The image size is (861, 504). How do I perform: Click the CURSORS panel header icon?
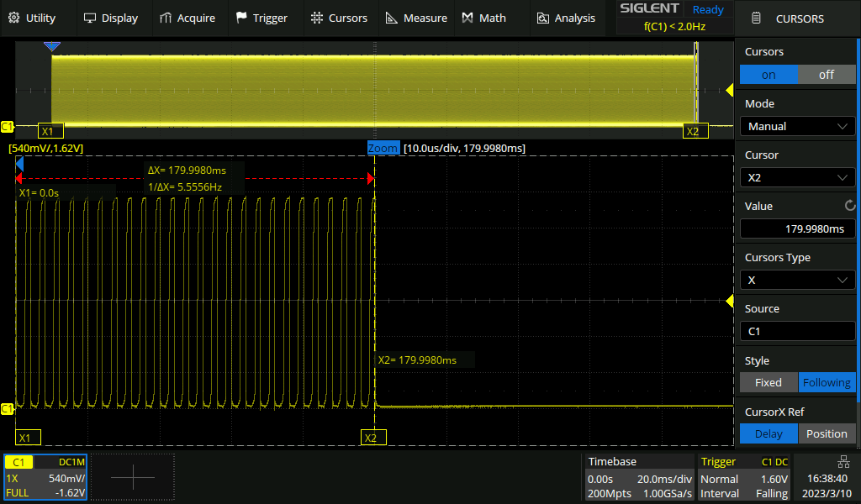[x=756, y=18]
